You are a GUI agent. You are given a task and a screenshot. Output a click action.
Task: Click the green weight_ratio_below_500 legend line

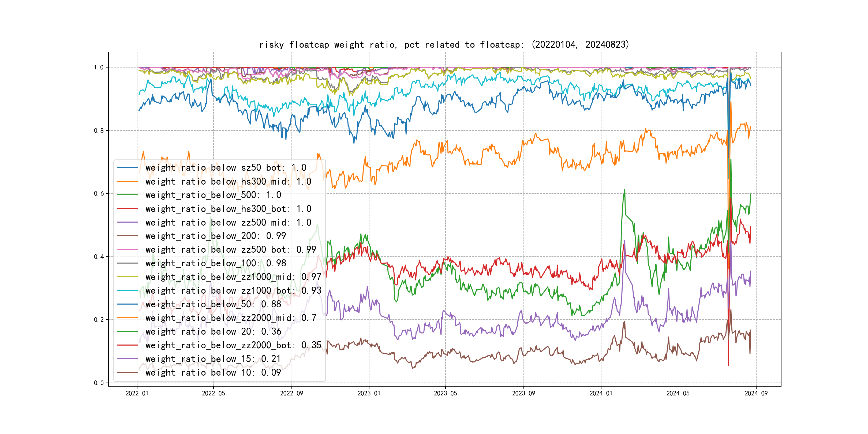pyautogui.click(x=127, y=195)
